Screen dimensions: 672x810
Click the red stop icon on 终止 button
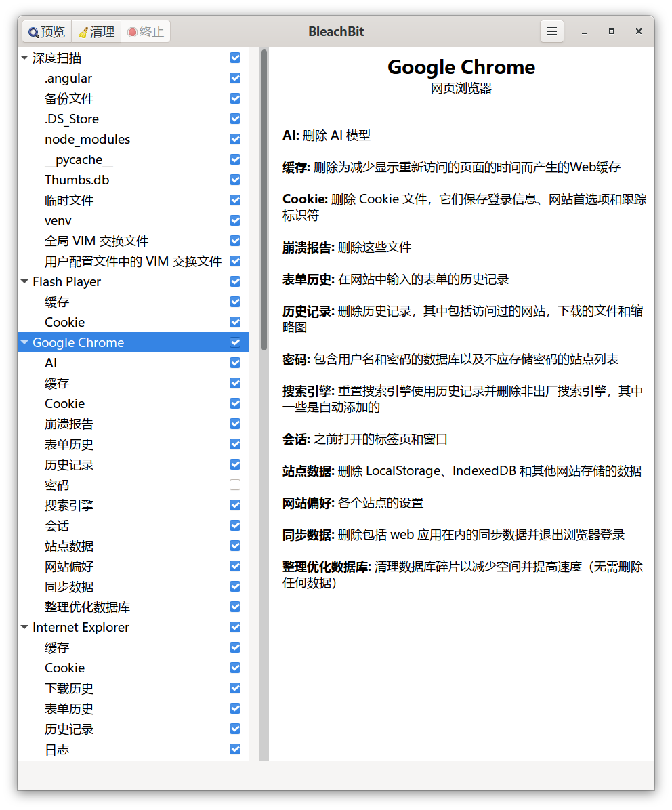[x=132, y=32]
